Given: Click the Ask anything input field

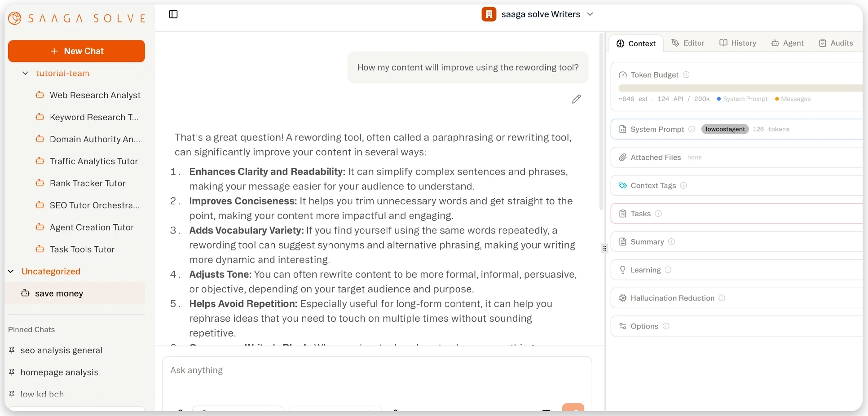Looking at the screenshot, I should click(x=376, y=370).
